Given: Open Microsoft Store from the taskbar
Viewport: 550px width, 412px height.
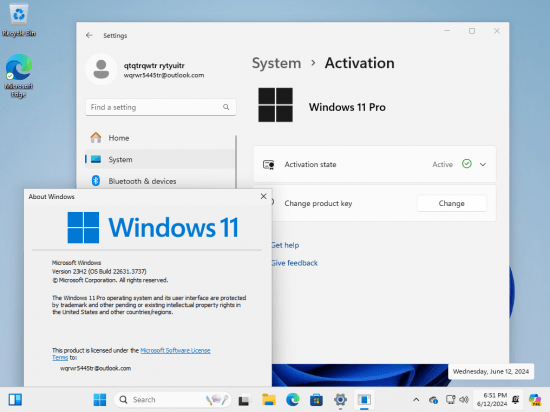Looking at the screenshot, I should coord(316,400).
